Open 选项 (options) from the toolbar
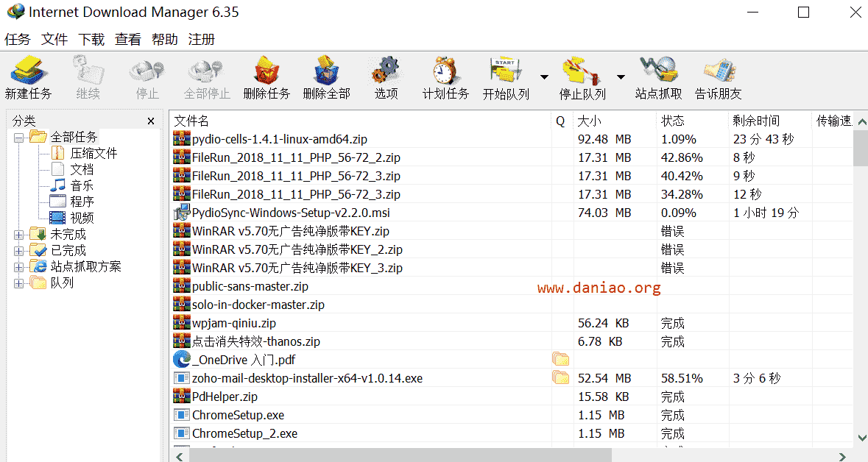868x462 pixels. click(386, 71)
